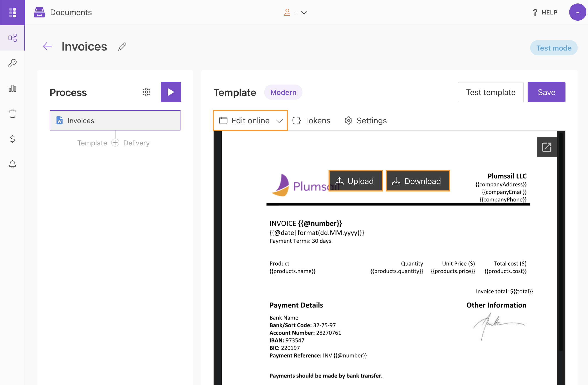Open the user avatar circle
Screen dimensions: 588x385
(x=577, y=12)
